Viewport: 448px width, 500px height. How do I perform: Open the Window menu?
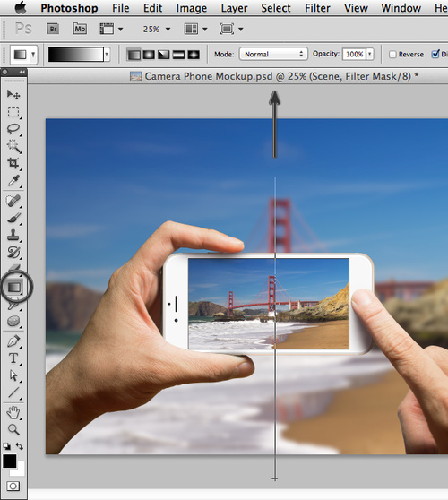pos(401,8)
